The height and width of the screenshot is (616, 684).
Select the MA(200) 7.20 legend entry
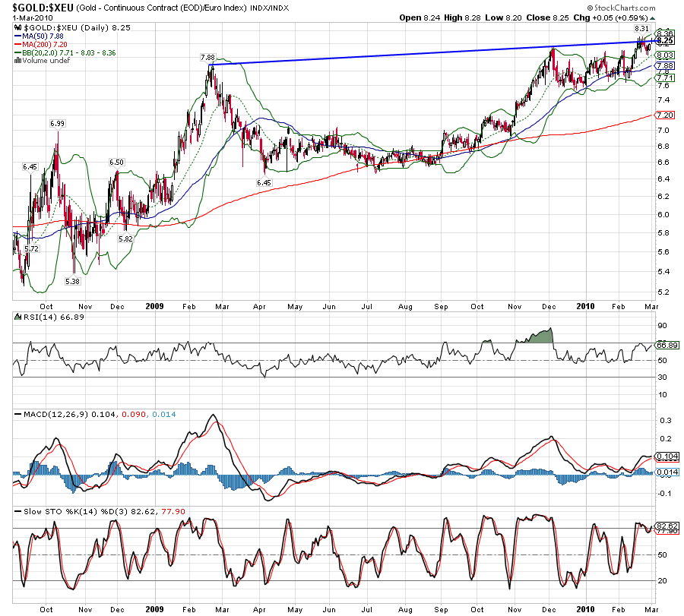[x=47, y=45]
